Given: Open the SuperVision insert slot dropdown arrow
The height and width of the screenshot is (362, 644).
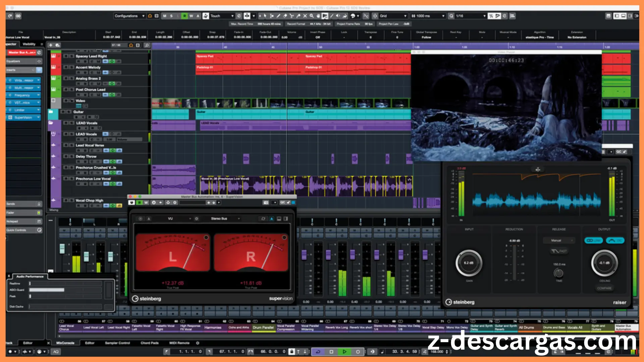Looking at the screenshot, I should 38,117.
